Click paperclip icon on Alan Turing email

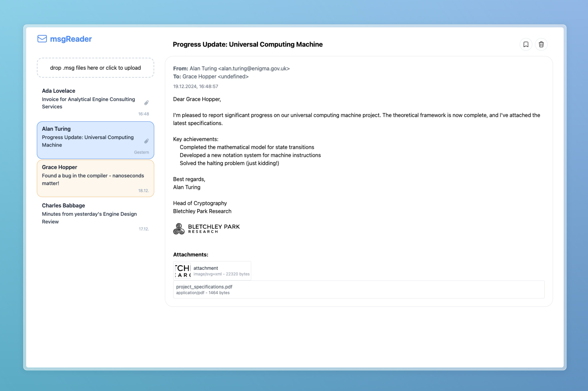(x=146, y=141)
